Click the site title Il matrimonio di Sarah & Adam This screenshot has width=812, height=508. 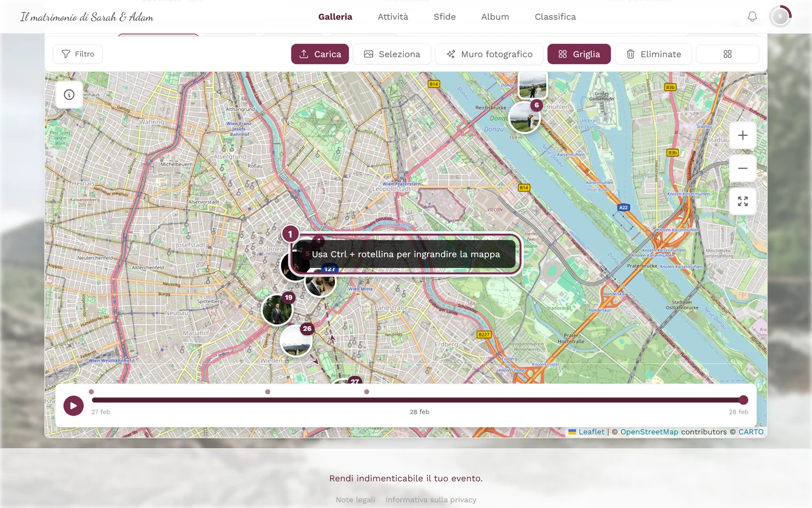(x=87, y=17)
